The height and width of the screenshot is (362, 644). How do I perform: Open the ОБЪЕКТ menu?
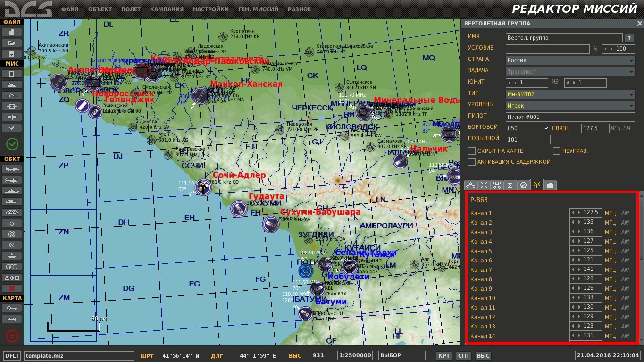[100, 9]
